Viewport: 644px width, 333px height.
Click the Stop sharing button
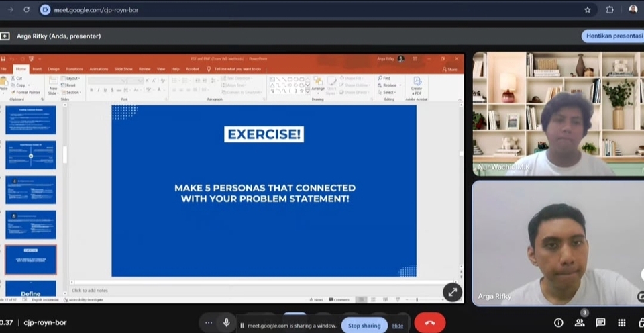pos(364,326)
